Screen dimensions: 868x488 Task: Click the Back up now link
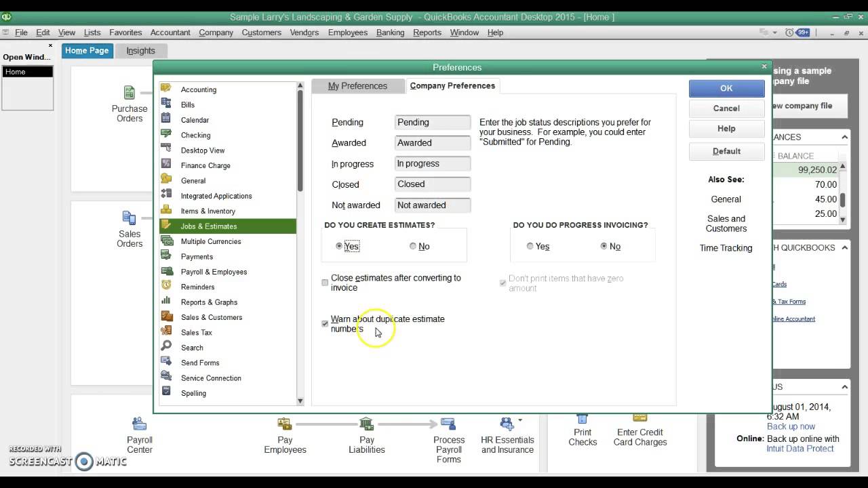point(791,426)
